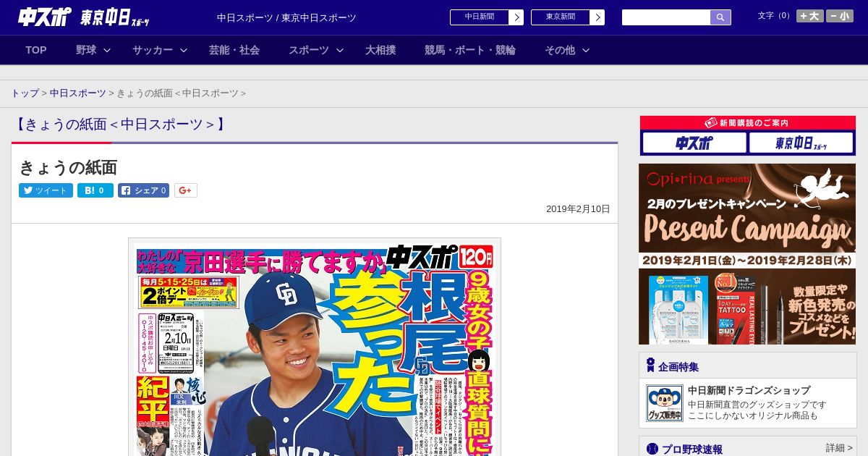Share via Facebook シェア button
Viewport: 868px width, 456px height.
pyautogui.click(x=143, y=190)
